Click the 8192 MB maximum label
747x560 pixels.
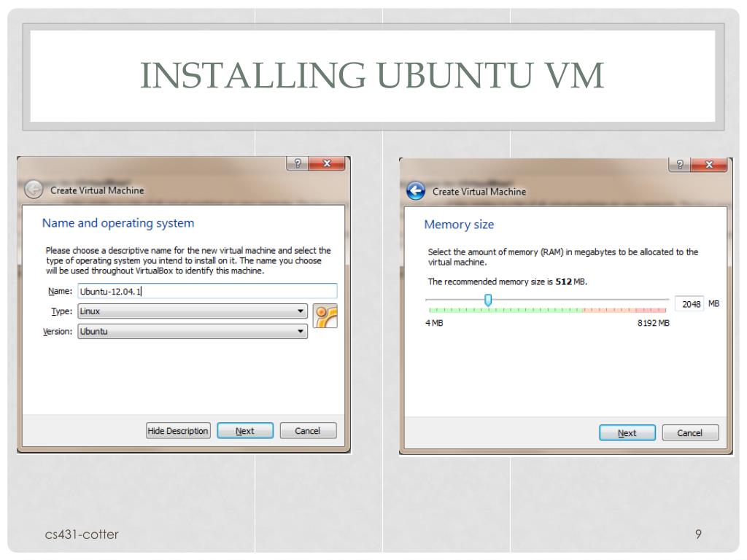pyautogui.click(x=653, y=323)
